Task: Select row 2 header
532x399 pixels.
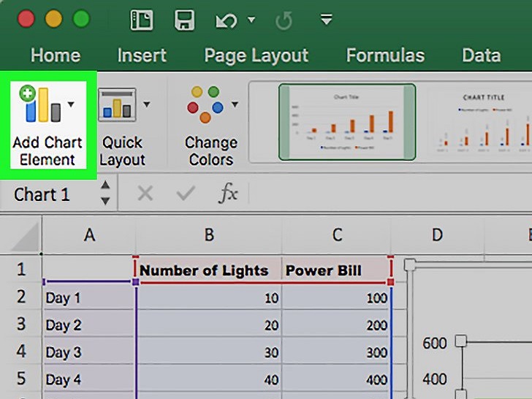Action: [21, 297]
